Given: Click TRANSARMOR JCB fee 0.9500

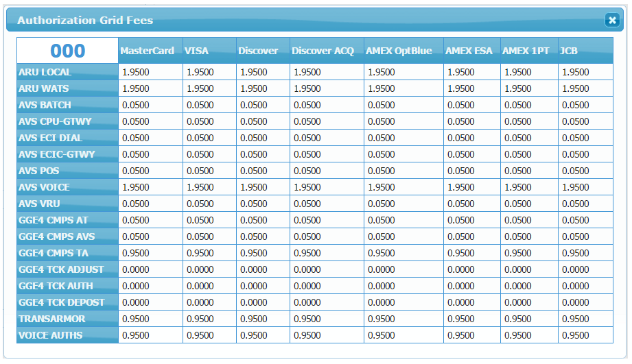Looking at the screenshot, I should [585, 319].
